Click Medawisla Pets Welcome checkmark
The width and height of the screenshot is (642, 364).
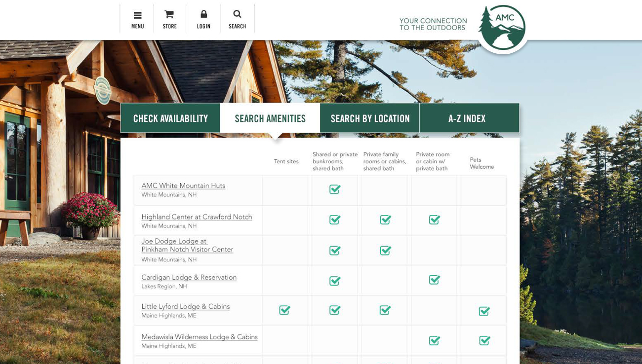pyautogui.click(x=484, y=340)
